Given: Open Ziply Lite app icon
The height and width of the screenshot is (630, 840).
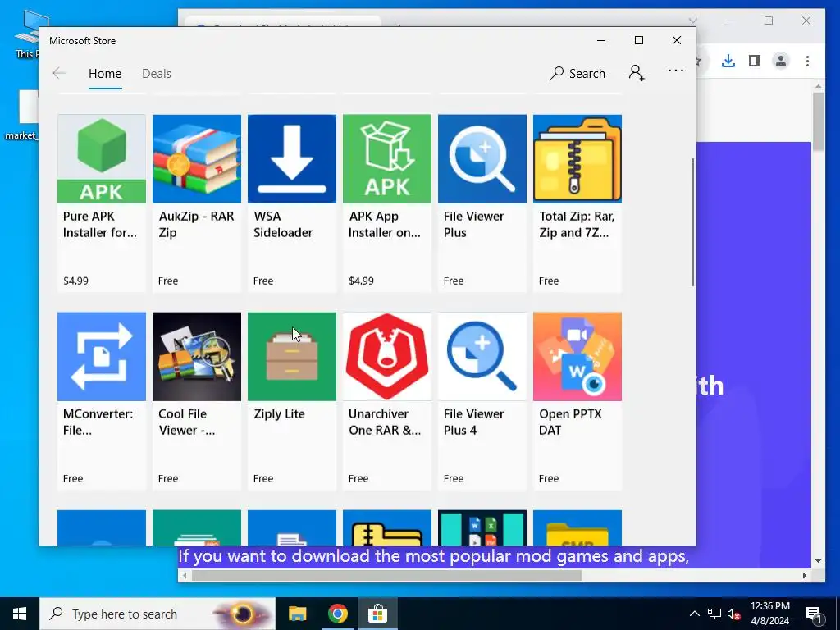Looking at the screenshot, I should 292,356.
